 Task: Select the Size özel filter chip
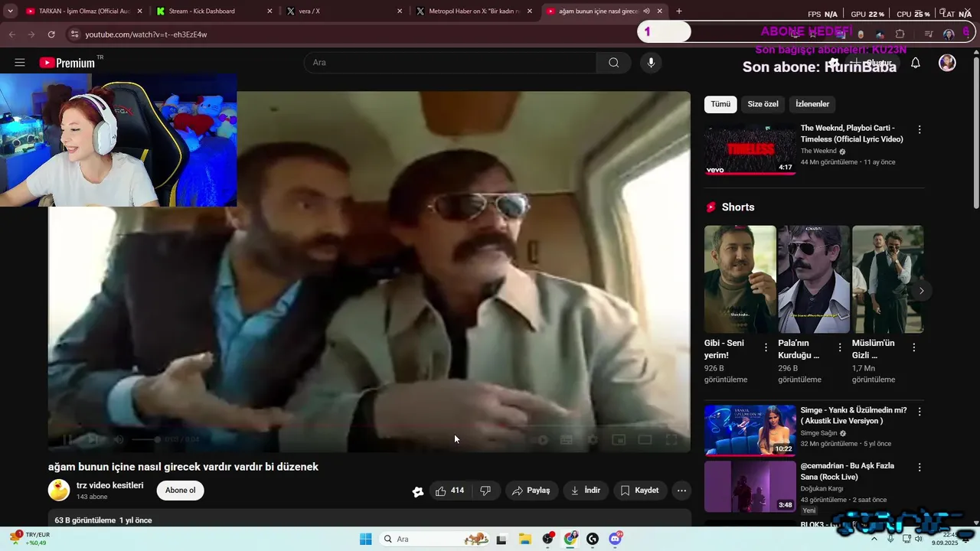[763, 104]
